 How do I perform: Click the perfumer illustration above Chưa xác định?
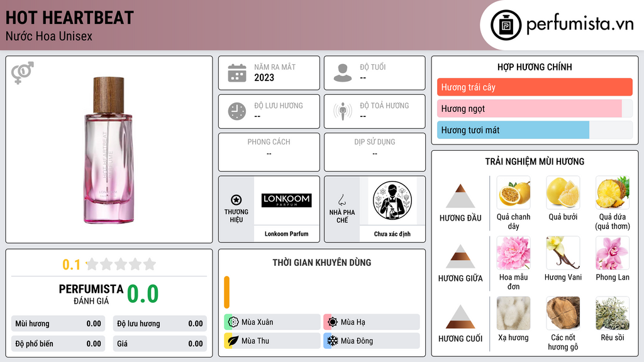[392, 200]
